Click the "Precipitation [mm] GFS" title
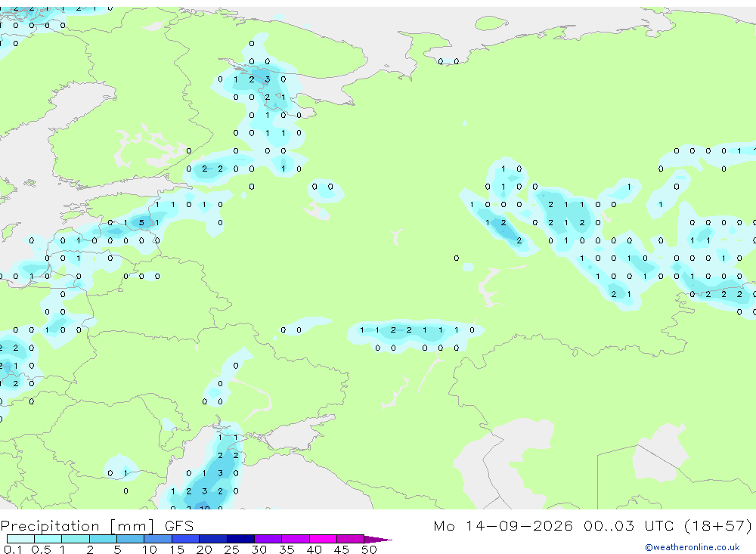This screenshot has height=554, width=756. tap(97, 525)
